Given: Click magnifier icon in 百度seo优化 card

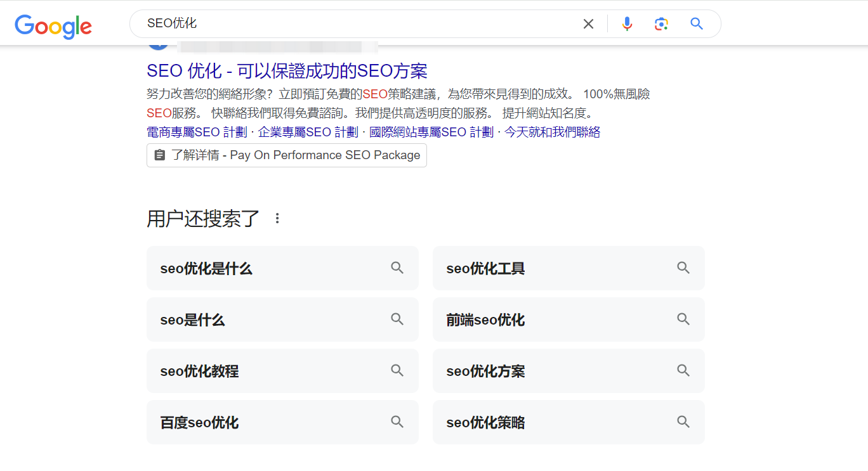Looking at the screenshot, I should point(397,422).
